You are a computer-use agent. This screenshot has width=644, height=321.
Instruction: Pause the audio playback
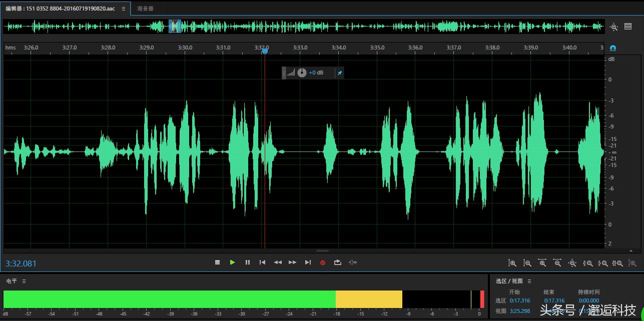tap(247, 262)
